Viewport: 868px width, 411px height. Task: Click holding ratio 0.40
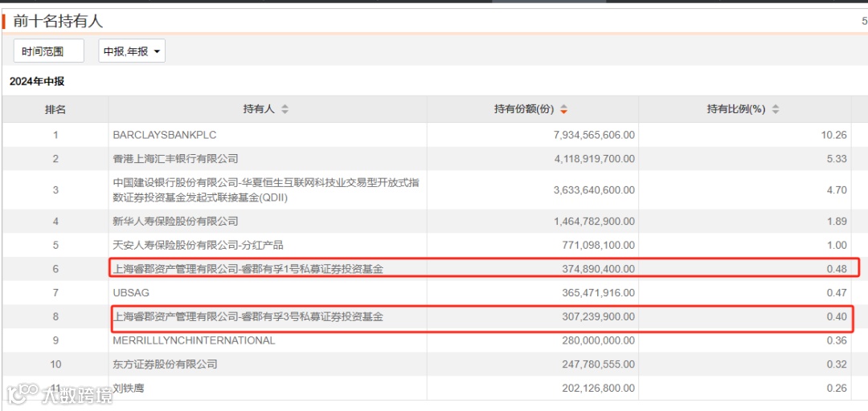837,317
